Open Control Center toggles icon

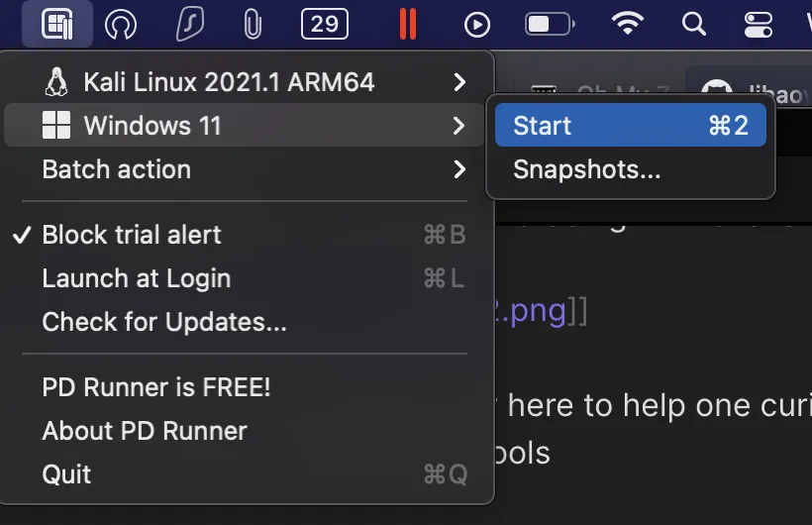[759, 25]
